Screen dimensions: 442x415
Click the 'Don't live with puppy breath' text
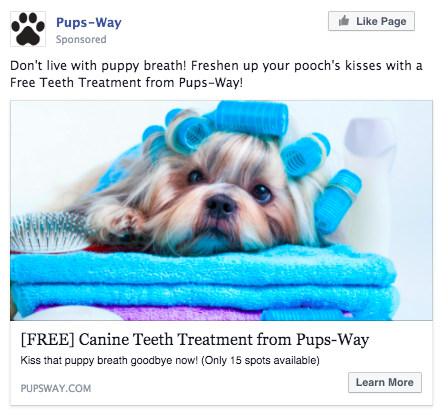98,65
